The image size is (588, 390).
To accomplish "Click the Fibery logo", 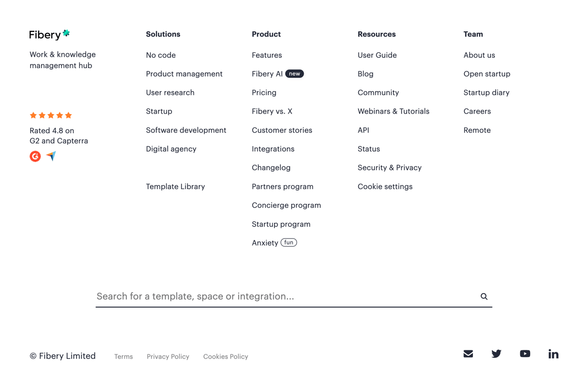I will 49,34.
